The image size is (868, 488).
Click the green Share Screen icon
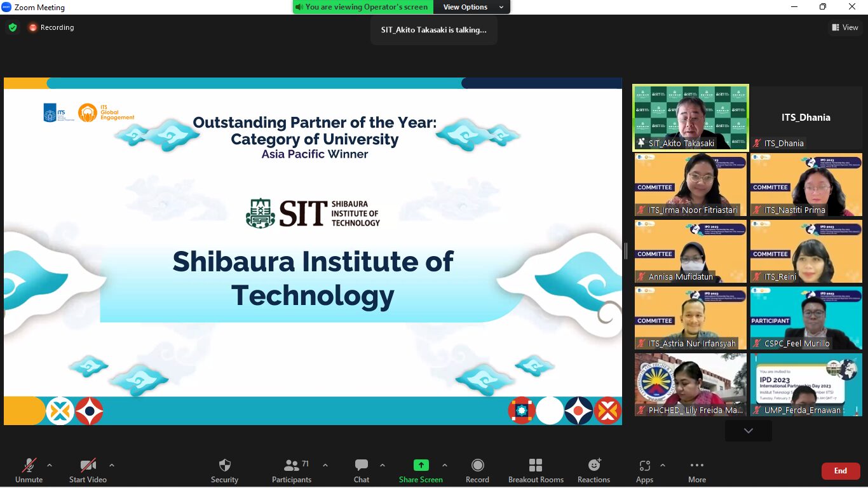[x=421, y=465]
